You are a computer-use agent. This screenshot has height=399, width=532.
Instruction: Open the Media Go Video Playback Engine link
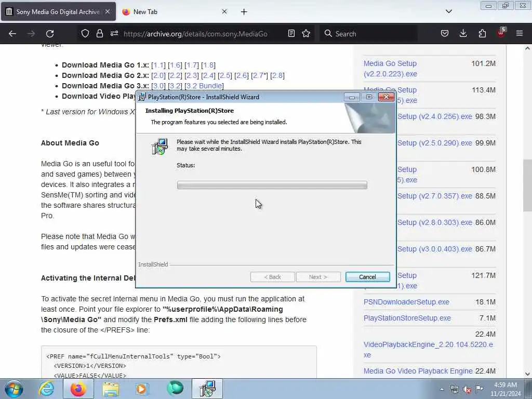click(418, 371)
